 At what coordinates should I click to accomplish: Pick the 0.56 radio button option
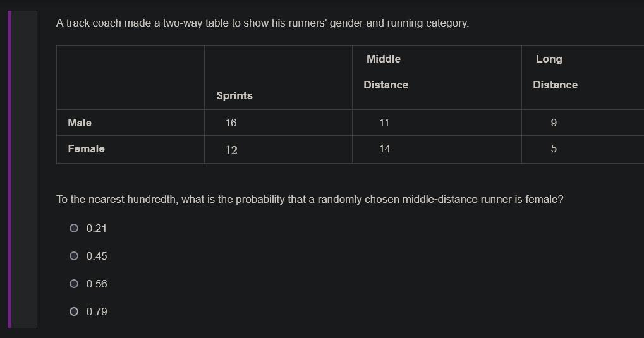74,284
